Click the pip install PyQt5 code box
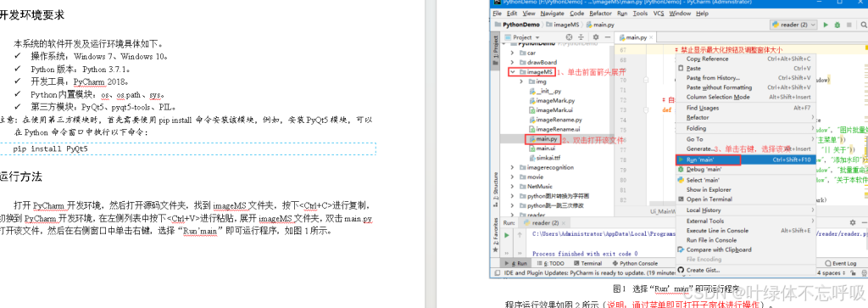Image resolution: width=868 pixels, height=308 pixels. click(187, 149)
